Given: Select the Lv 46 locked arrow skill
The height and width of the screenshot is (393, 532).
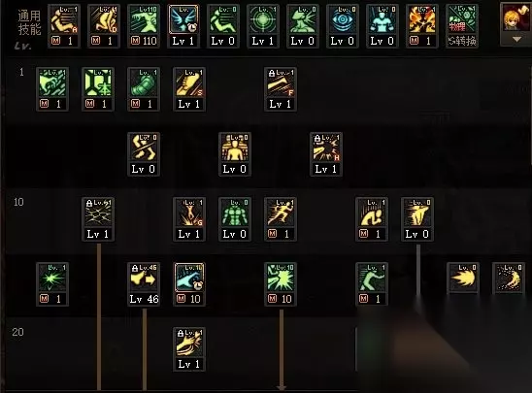Looking at the screenshot, I should click(144, 284).
